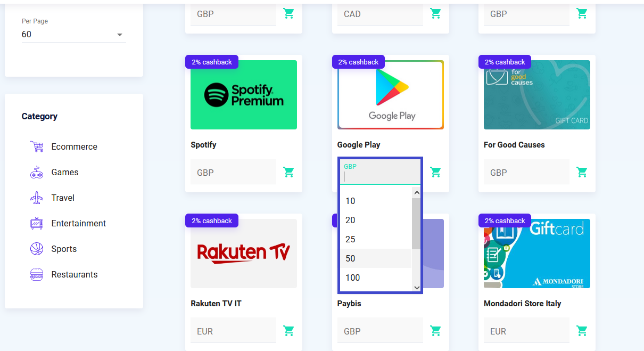Open For Good Causes GBP amount field
Screen dimensions: 644x351
[x=526, y=172]
